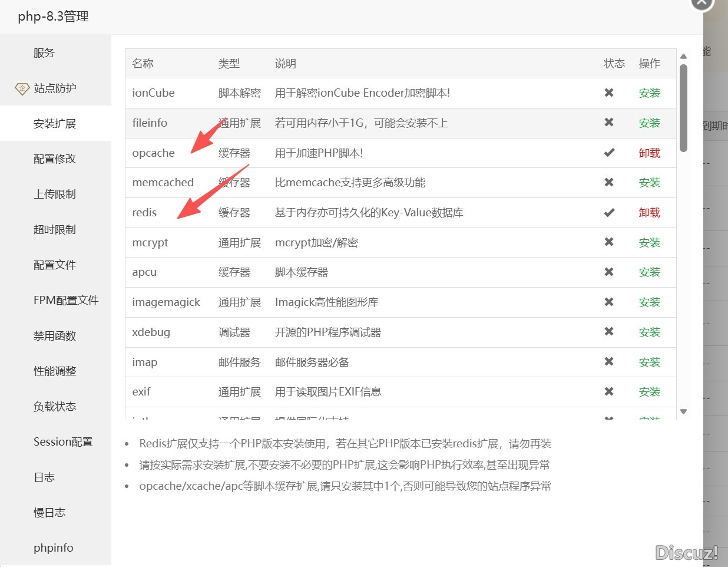The image size is (728, 567).
Task: Install the imagemagick extension
Action: click(x=649, y=302)
